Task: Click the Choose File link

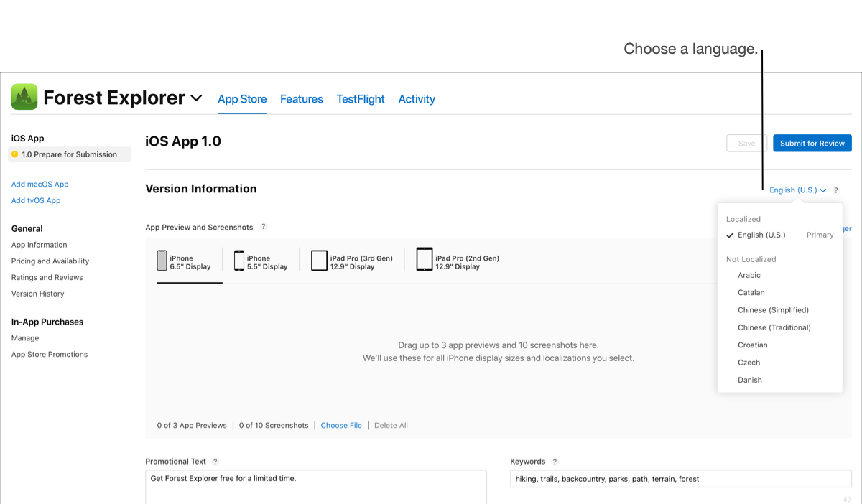Action: (x=341, y=425)
